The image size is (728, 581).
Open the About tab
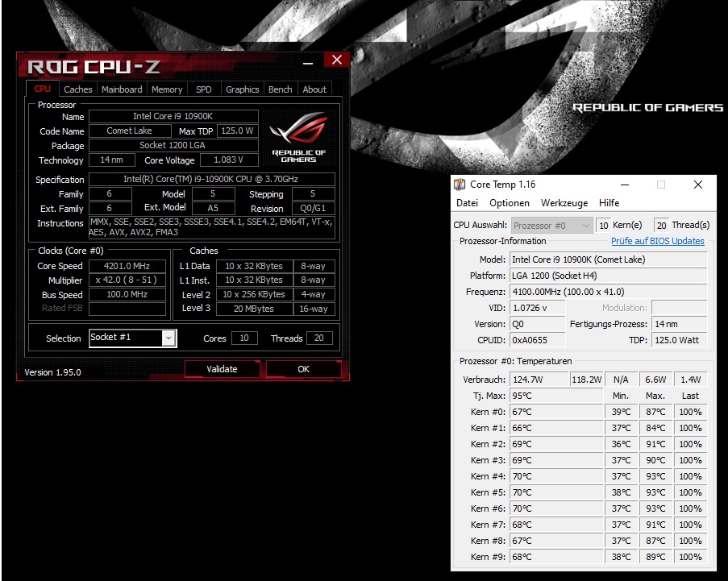tap(314, 89)
